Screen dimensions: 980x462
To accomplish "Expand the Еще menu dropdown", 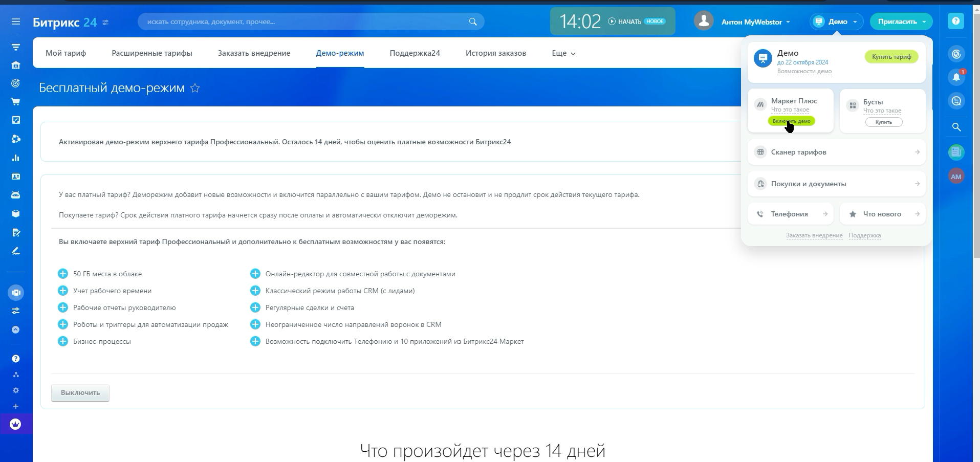I will [x=563, y=53].
